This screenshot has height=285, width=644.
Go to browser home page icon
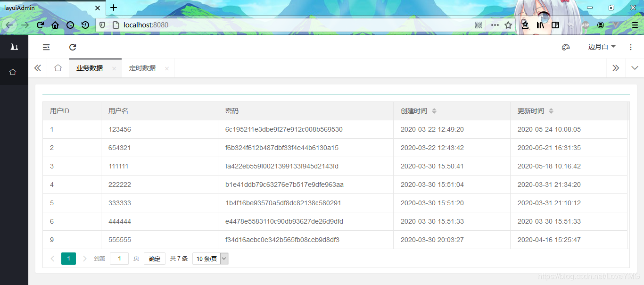pyautogui.click(x=55, y=25)
